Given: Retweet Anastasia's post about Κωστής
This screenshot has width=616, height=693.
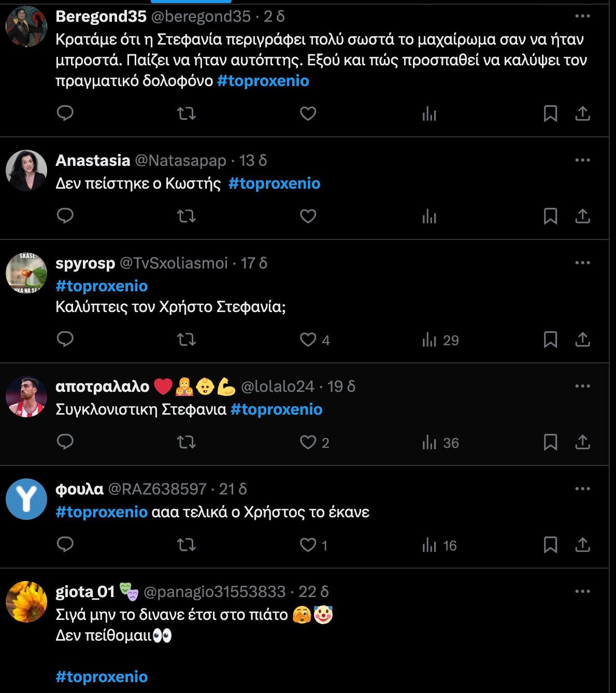Looking at the screenshot, I should tap(186, 216).
